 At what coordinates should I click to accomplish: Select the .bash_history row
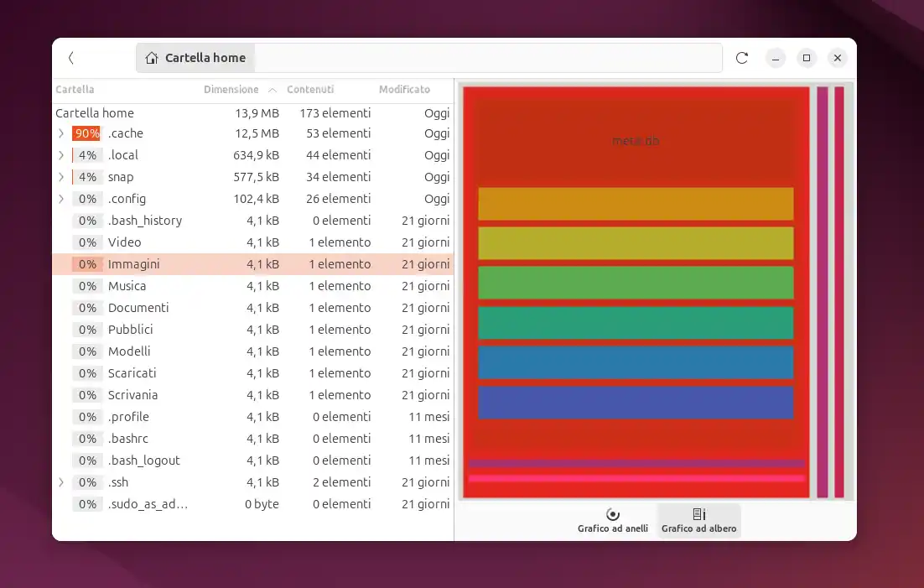[253, 221]
